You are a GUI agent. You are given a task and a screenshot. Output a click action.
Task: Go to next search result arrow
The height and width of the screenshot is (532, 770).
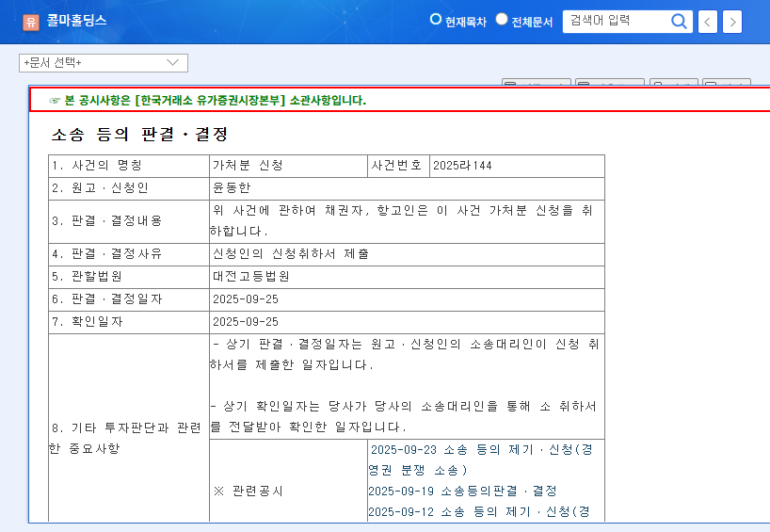tap(732, 22)
